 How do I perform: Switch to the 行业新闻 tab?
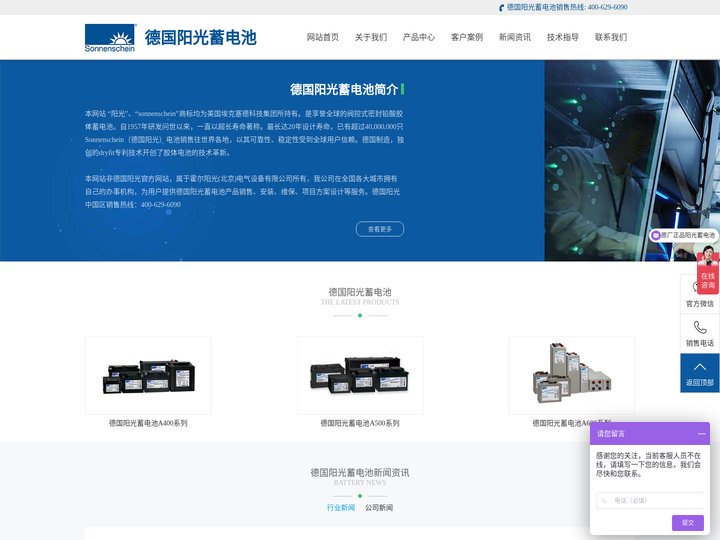tap(341, 507)
